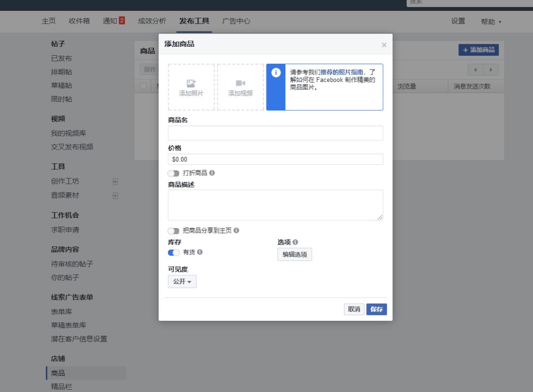This screenshot has height=392, width=533.
Task: Click the 保存 button to save the product
Action: 377,309
